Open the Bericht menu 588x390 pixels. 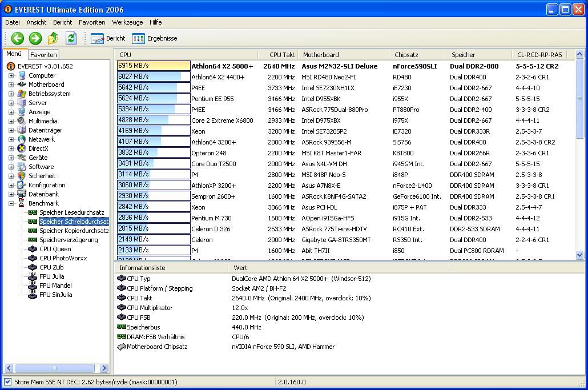[63, 22]
